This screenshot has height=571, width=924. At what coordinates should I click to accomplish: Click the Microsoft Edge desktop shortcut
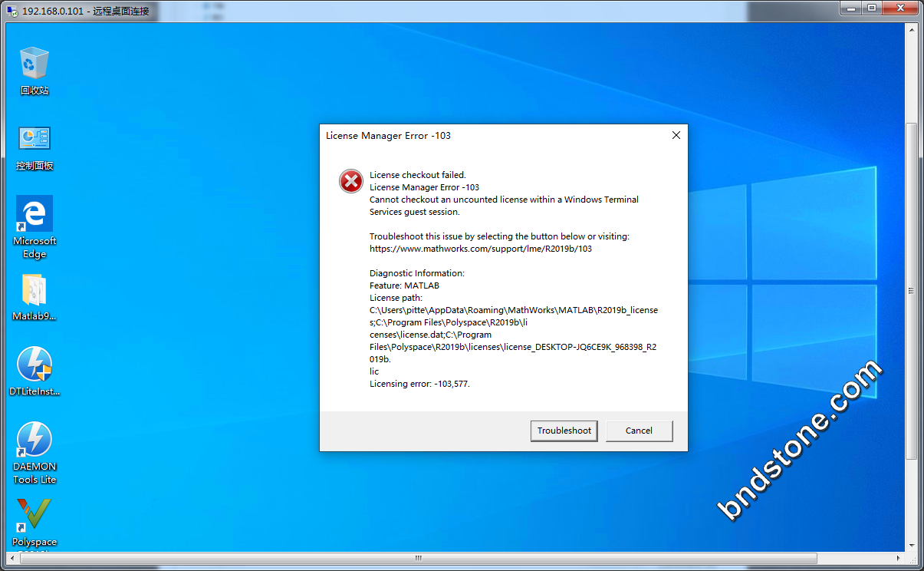(x=35, y=214)
